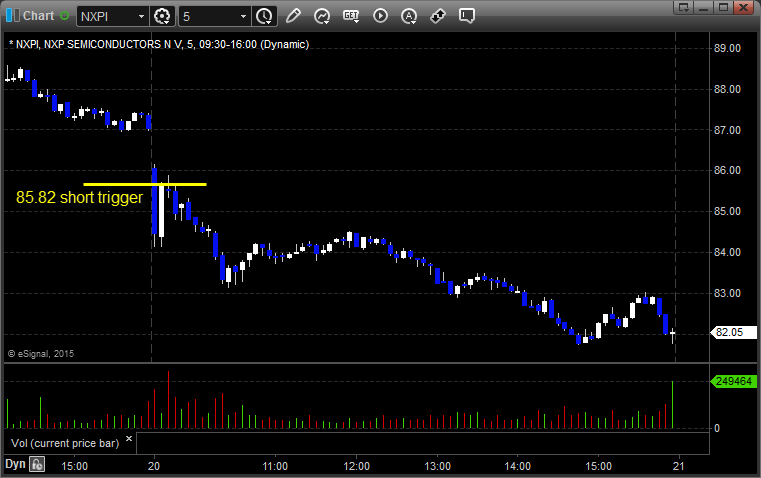
Task: Click the Chart title label in toolbar
Action: (x=39, y=16)
